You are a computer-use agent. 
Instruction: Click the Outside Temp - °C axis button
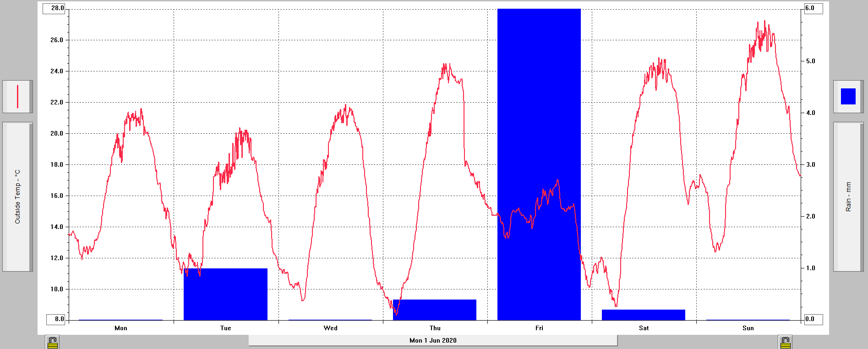pos(17,196)
